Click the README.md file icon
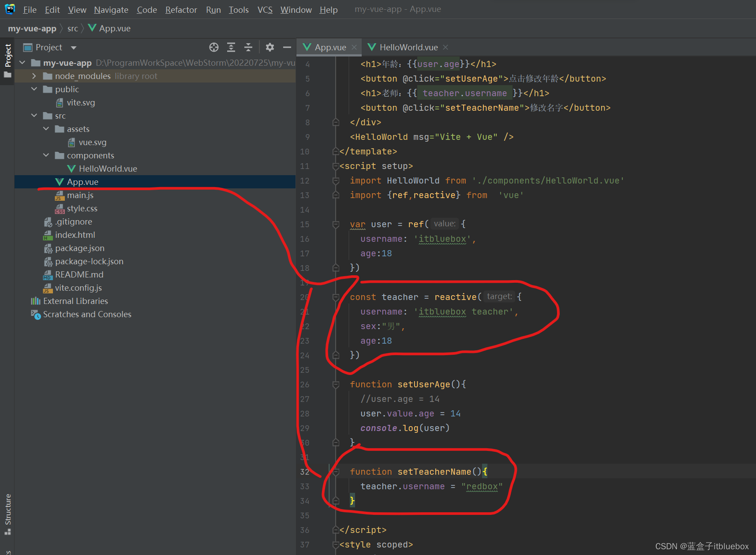The width and height of the screenshot is (756, 555). click(48, 275)
